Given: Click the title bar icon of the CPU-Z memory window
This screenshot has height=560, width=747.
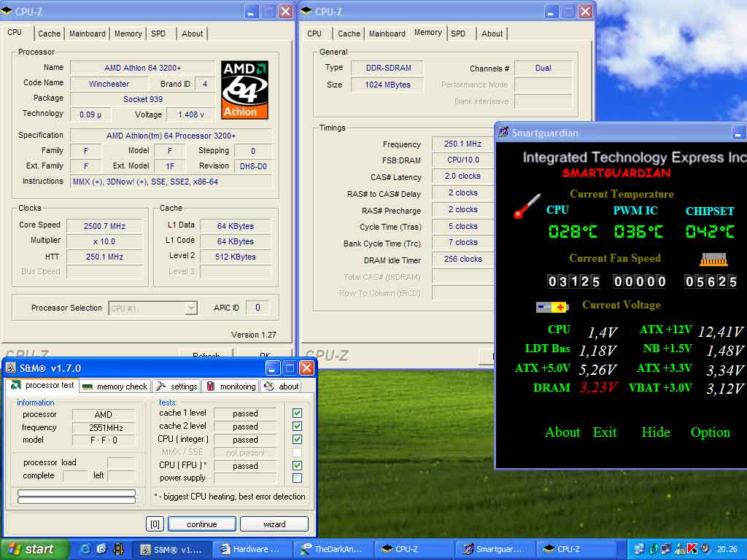Looking at the screenshot, I should coord(307,11).
